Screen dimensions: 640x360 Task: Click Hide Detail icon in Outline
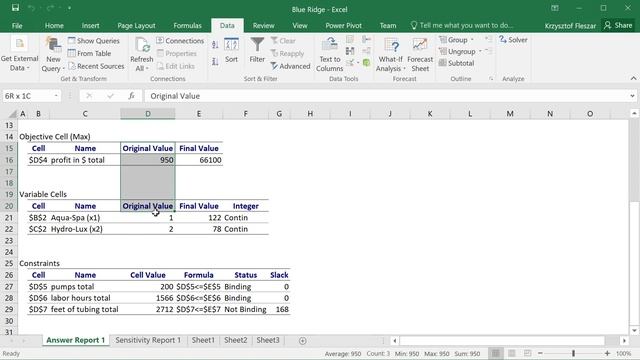[488, 51]
